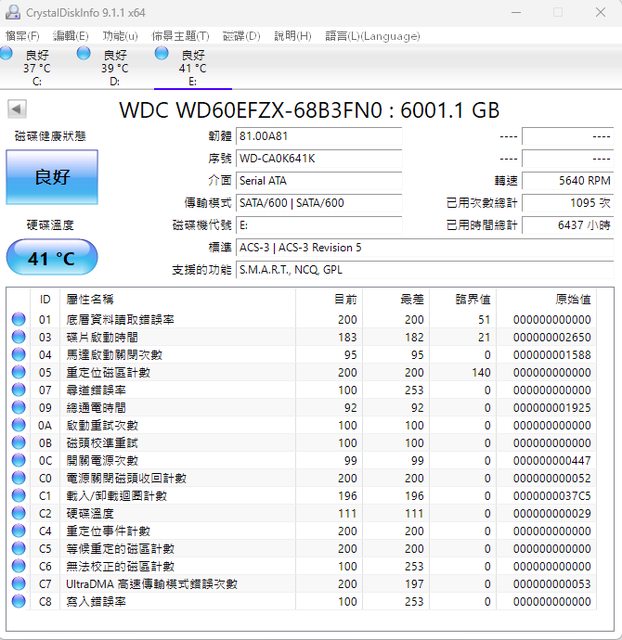Select the C: drive status icon

[x=14, y=54]
